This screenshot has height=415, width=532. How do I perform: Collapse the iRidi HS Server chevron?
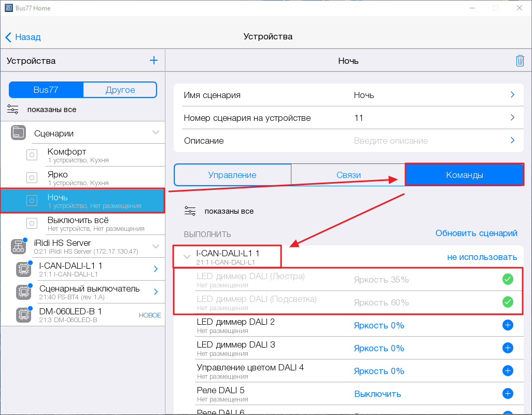156,246
